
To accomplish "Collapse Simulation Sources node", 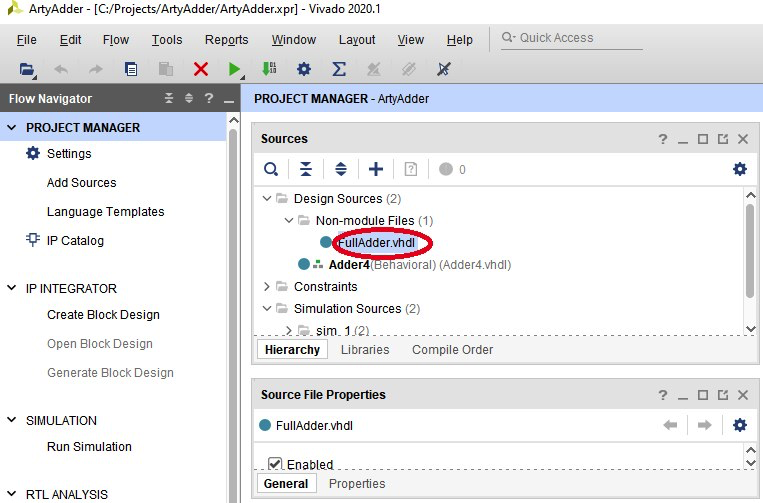I will click(267, 308).
